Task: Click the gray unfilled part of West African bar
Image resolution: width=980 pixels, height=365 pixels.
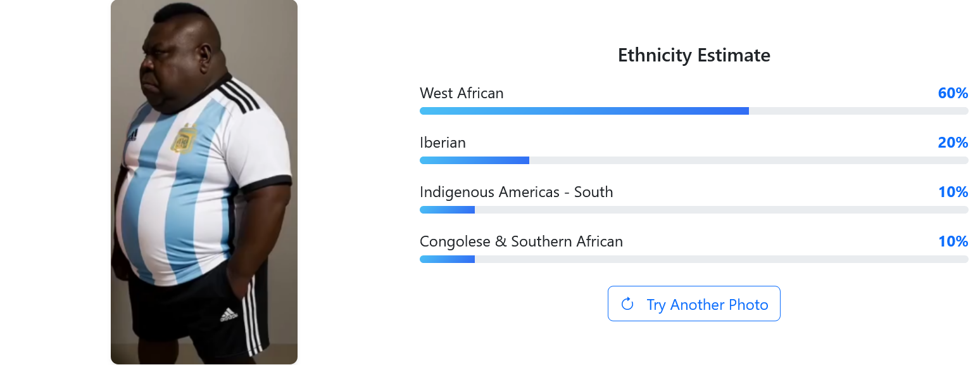Action: pyautogui.click(x=858, y=111)
